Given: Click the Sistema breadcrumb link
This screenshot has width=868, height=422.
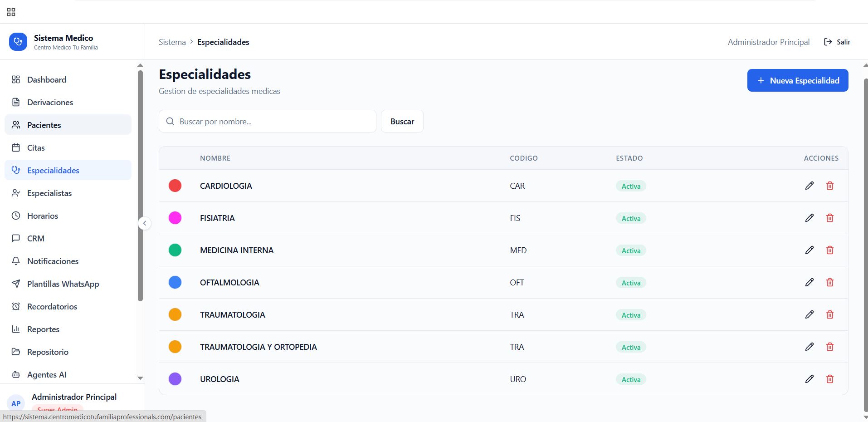Looking at the screenshot, I should [172, 42].
